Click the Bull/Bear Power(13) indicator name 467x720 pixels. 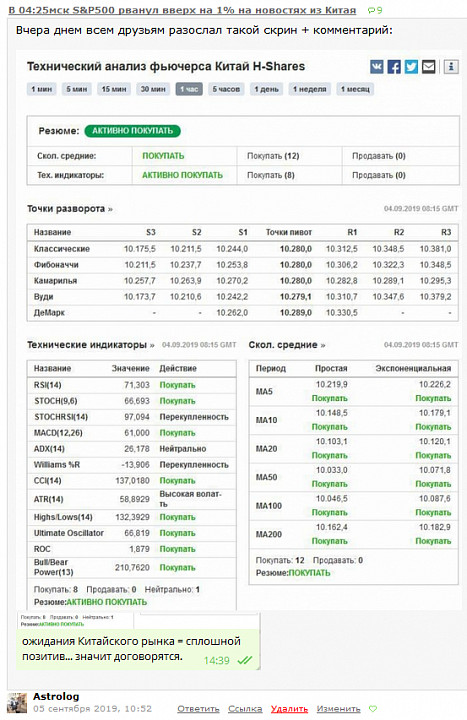[54, 567]
